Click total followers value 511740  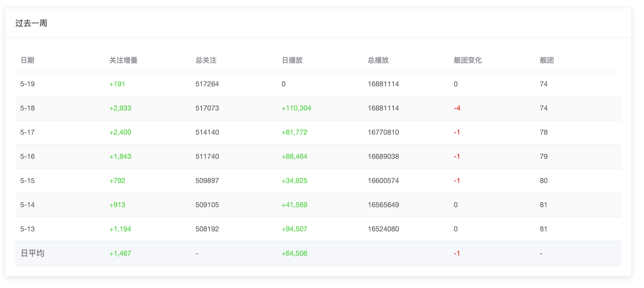point(207,156)
